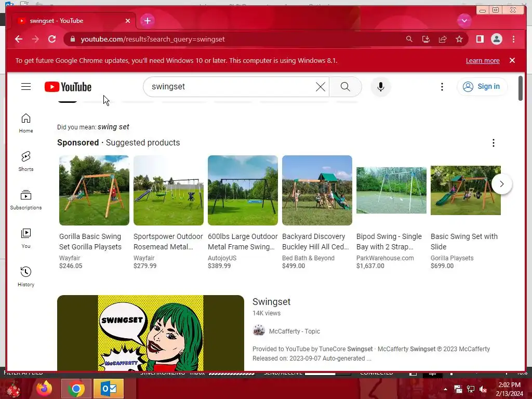The width and height of the screenshot is (532, 399).
Task: Click the McCafferty channel avatar
Action: pyautogui.click(x=259, y=330)
